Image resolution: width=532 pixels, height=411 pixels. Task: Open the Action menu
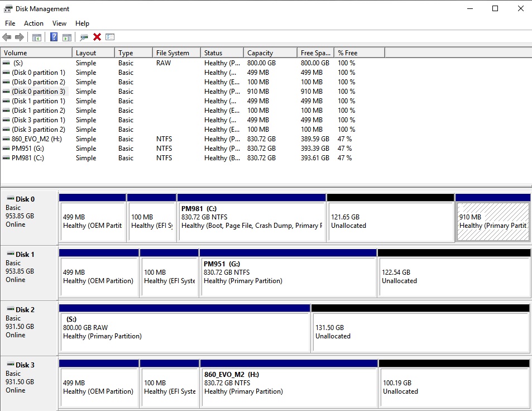coord(33,23)
